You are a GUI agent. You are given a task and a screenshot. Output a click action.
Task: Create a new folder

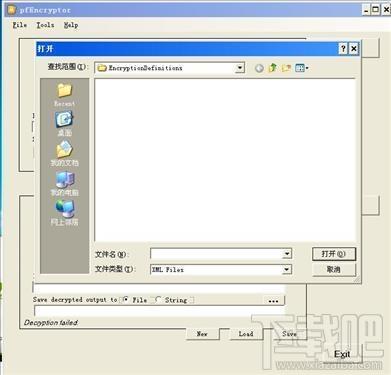[286, 68]
